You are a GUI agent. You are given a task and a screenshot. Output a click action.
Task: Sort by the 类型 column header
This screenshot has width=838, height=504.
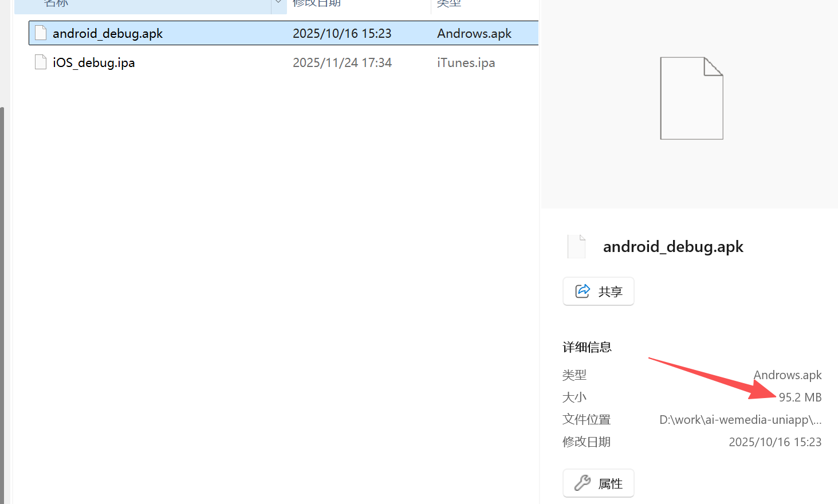coord(448,3)
